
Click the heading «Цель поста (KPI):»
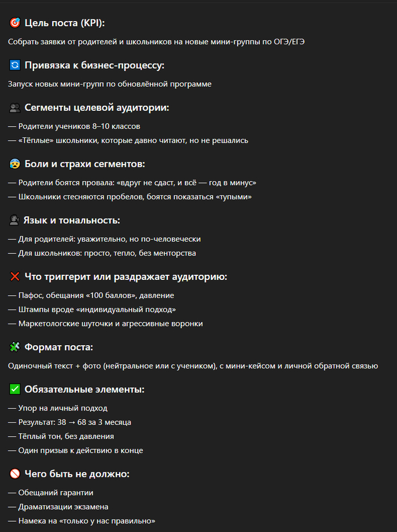65,23
